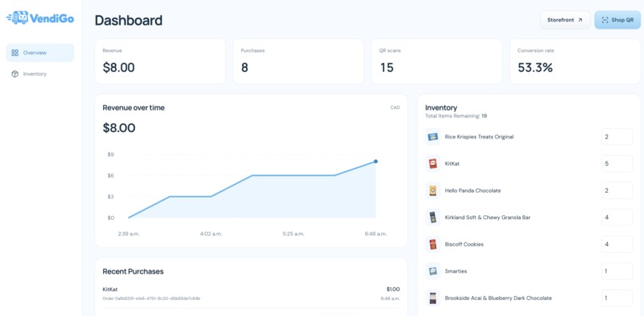Click 'Rice Krispies Treats Original' name

(479, 137)
